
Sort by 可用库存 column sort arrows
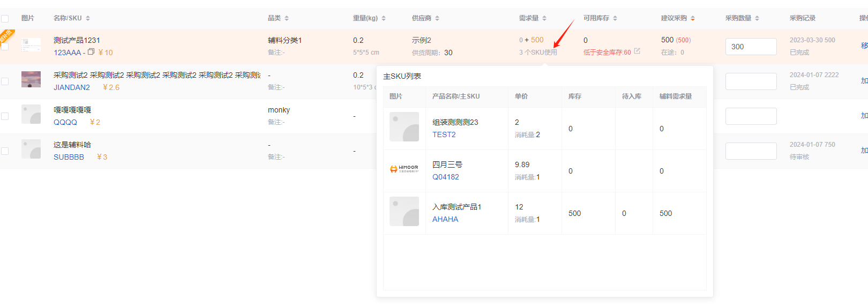(615, 18)
